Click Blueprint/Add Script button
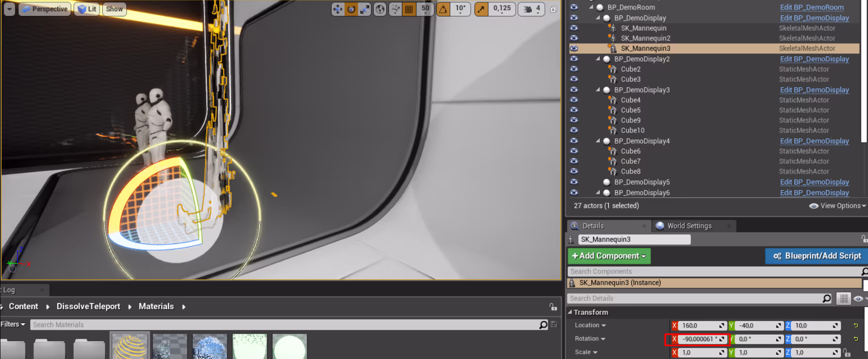Screen dimensions: 868x359 [816, 256]
